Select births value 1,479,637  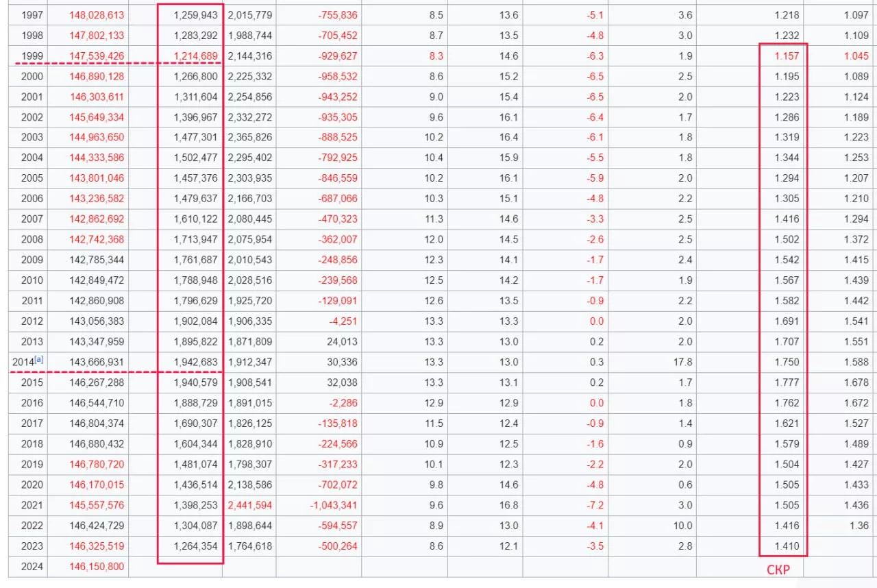click(195, 199)
